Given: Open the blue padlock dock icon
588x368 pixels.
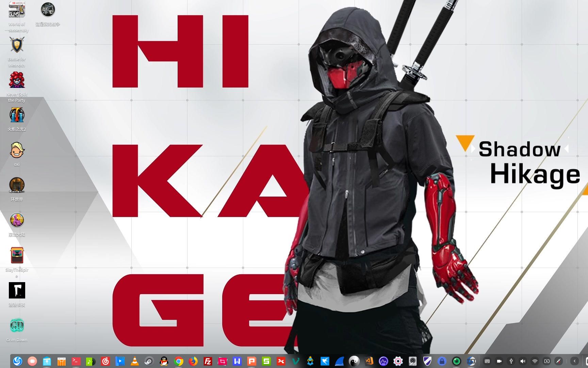Looking at the screenshot, I should 442,361.
